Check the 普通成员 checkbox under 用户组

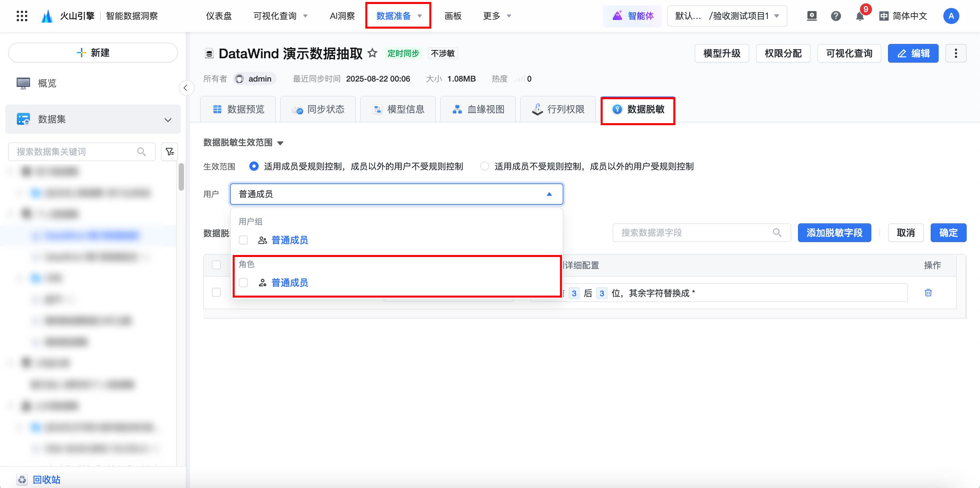point(243,240)
